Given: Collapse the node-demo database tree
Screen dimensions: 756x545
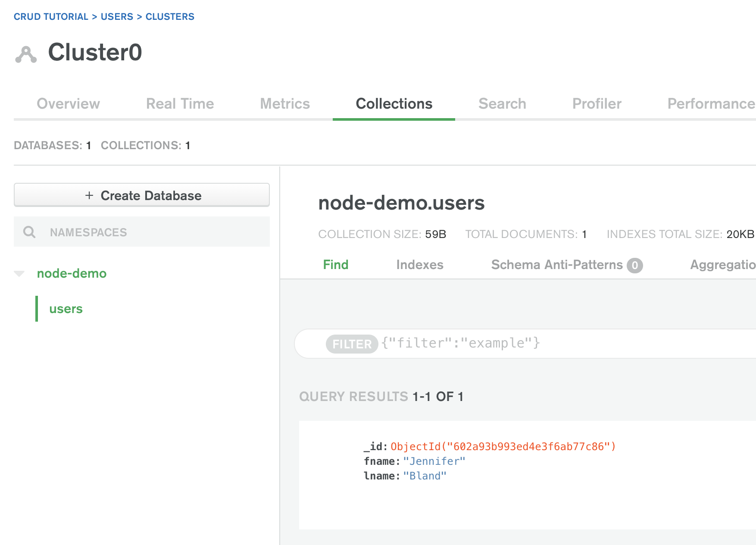Looking at the screenshot, I should (19, 273).
